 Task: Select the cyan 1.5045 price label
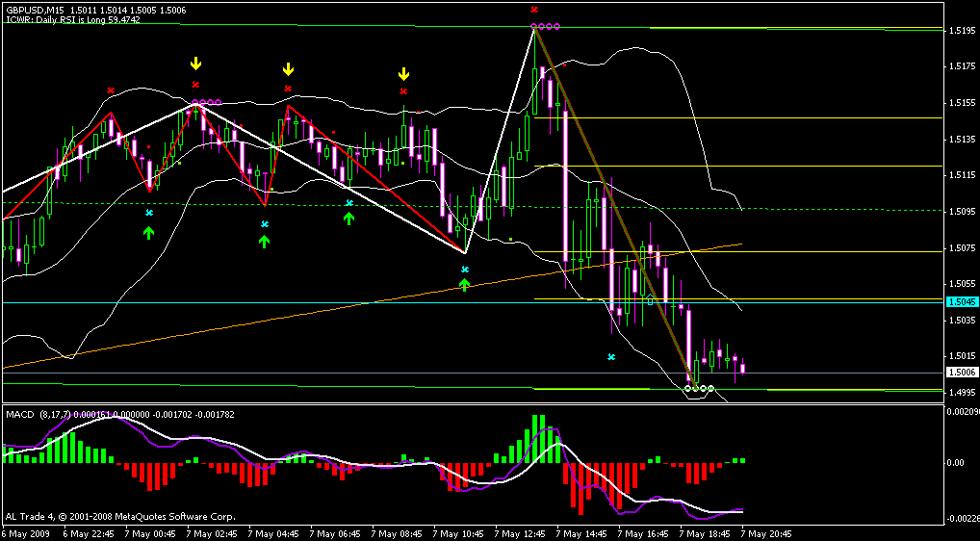[962, 301]
